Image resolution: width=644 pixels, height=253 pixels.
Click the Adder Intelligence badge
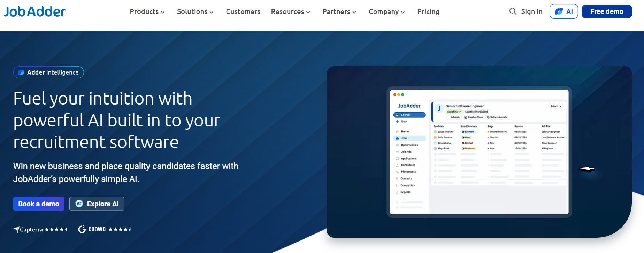click(48, 72)
